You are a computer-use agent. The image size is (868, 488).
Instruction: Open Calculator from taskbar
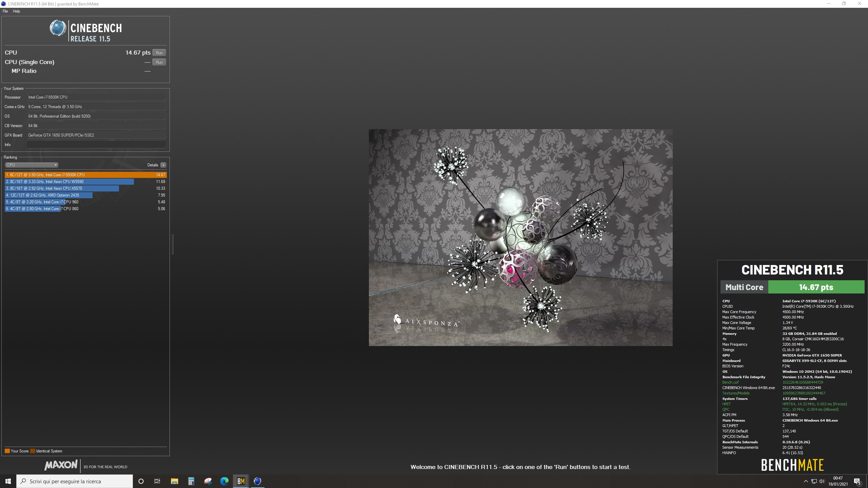[x=191, y=481]
